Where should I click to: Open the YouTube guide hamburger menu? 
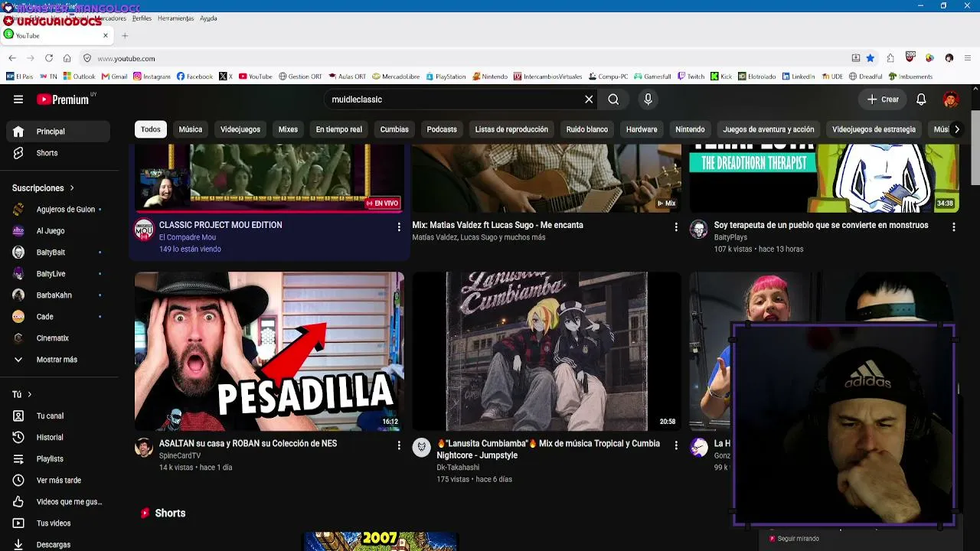18,99
